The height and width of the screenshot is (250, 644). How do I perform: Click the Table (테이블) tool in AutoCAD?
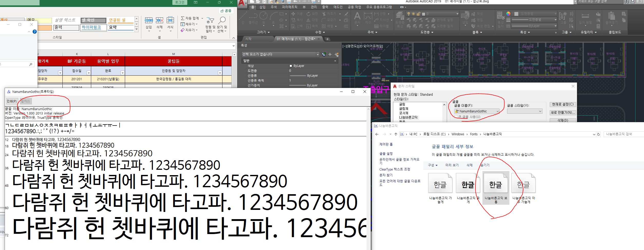click(x=381, y=26)
